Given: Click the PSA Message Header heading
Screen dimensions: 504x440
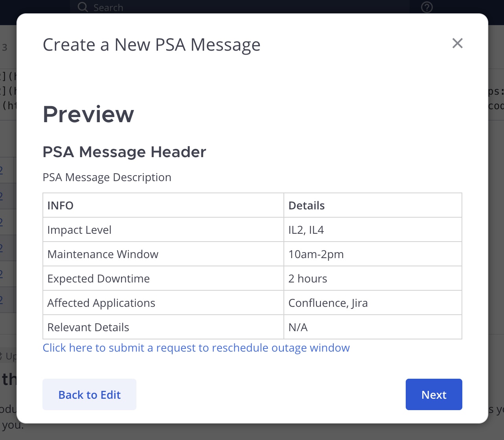Looking at the screenshot, I should [x=124, y=152].
